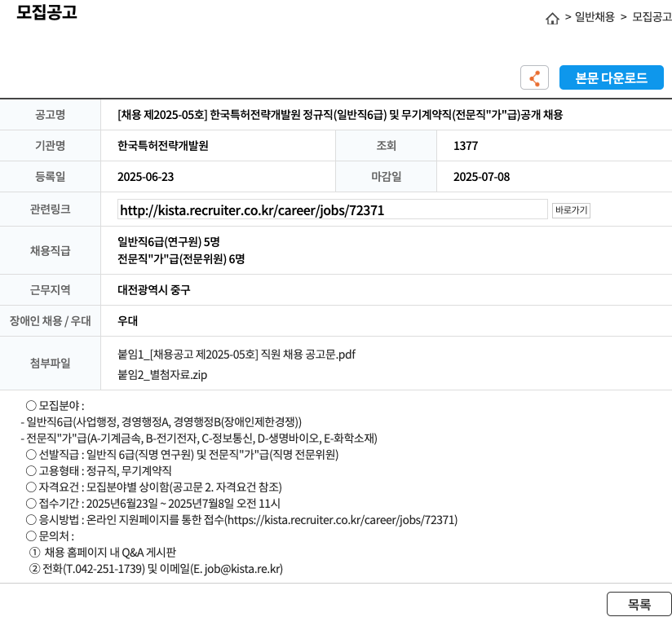Select the 공고명 title text starting [채용 제2025-05호]

(340, 115)
